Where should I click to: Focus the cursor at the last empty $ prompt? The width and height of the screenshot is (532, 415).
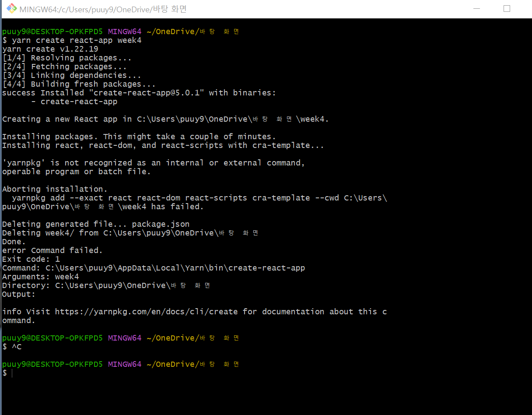pyautogui.click(x=12, y=373)
